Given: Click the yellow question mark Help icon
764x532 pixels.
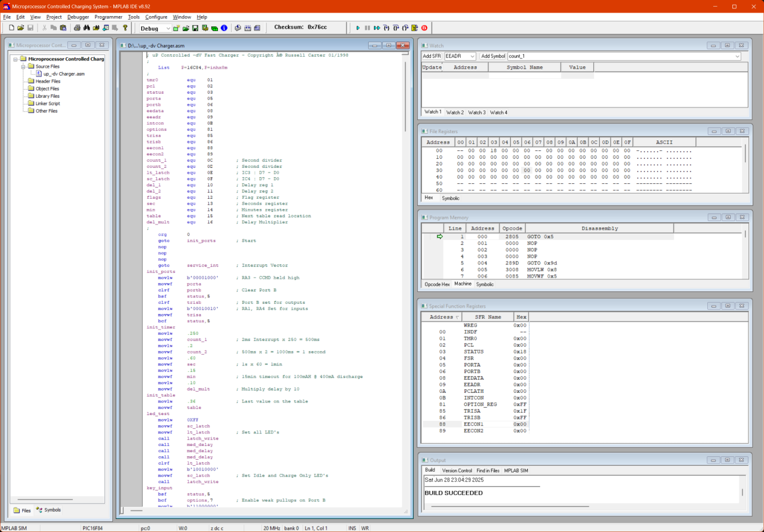Looking at the screenshot, I should [x=125, y=28].
